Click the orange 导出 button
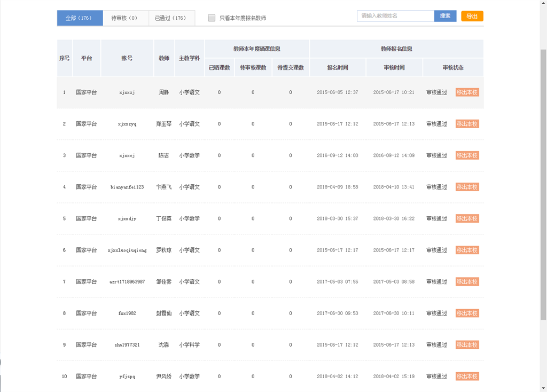This screenshot has width=547, height=392. coord(472,16)
